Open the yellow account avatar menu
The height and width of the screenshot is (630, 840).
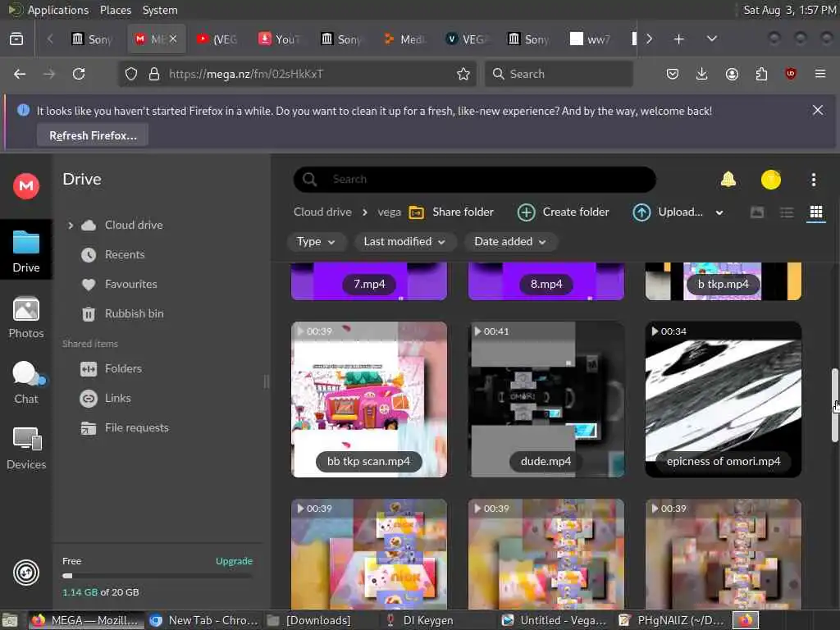(x=771, y=180)
